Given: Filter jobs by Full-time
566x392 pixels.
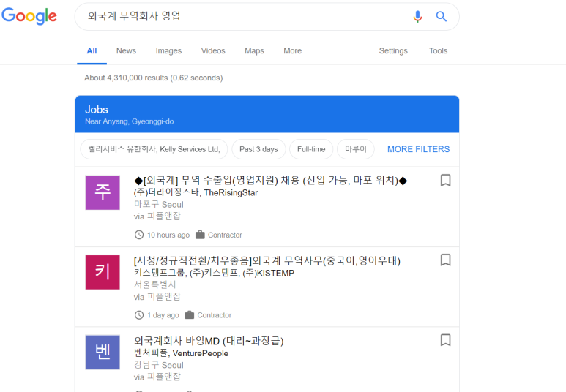Looking at the screenshot, I should (x=311, y=149).
